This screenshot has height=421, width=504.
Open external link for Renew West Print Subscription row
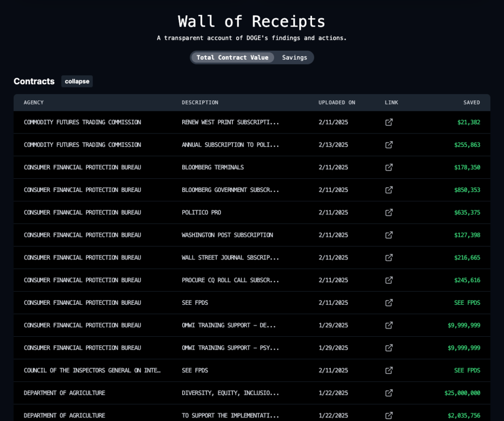[x=389, y=122]
